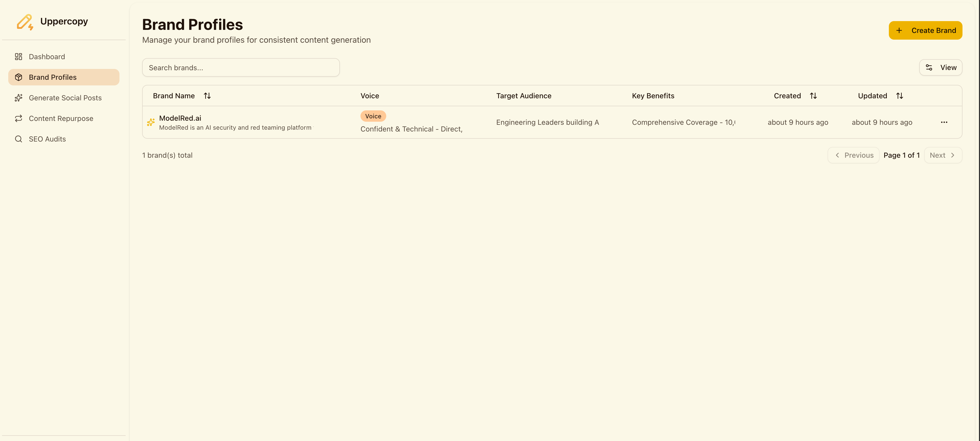Open the ModelRed.ai brand name link
The image size is (980, 441).
click(x=180, y=118)
